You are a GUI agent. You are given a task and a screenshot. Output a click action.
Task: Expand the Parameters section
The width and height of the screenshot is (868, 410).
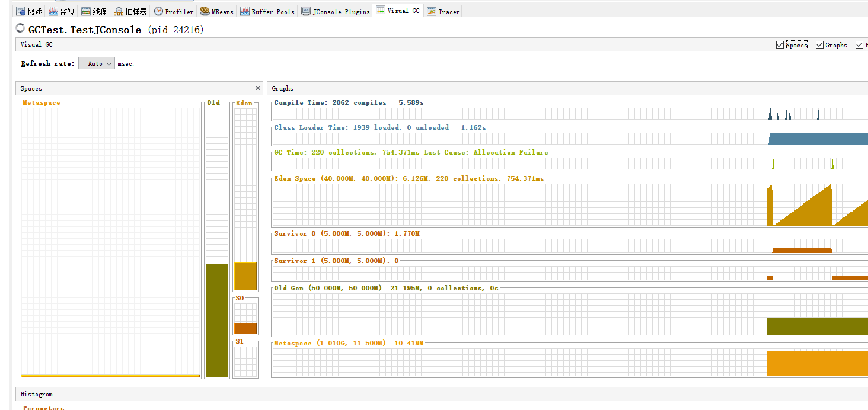coord(44,408)
